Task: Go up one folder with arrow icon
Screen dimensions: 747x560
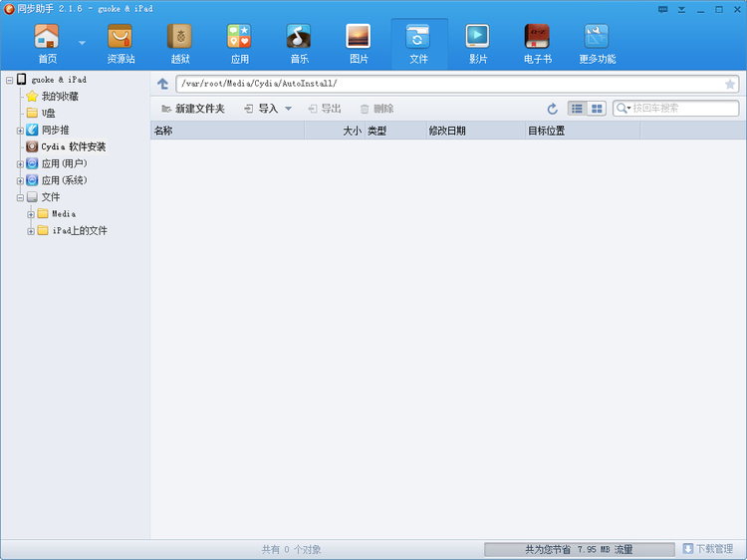Action: coord(162,84)
